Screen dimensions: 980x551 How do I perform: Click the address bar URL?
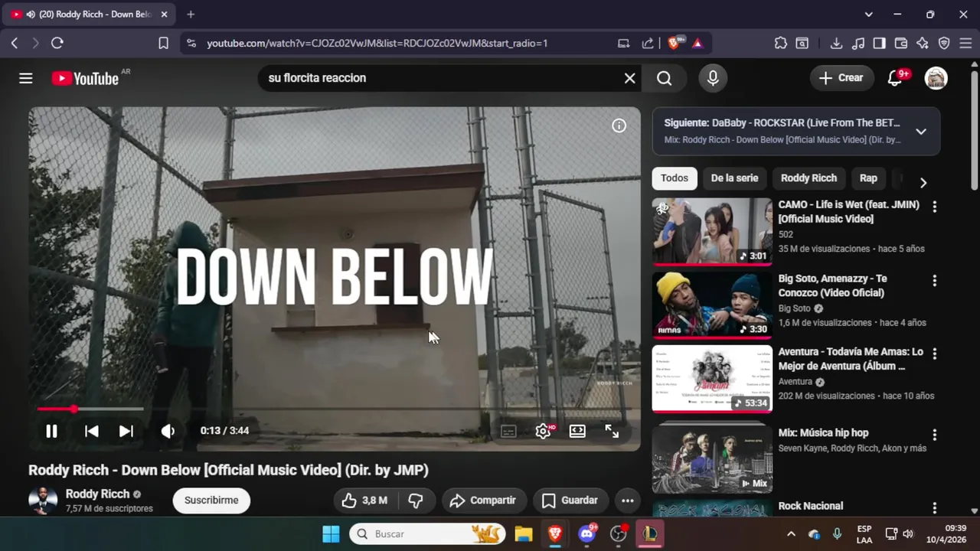point(377,44)
